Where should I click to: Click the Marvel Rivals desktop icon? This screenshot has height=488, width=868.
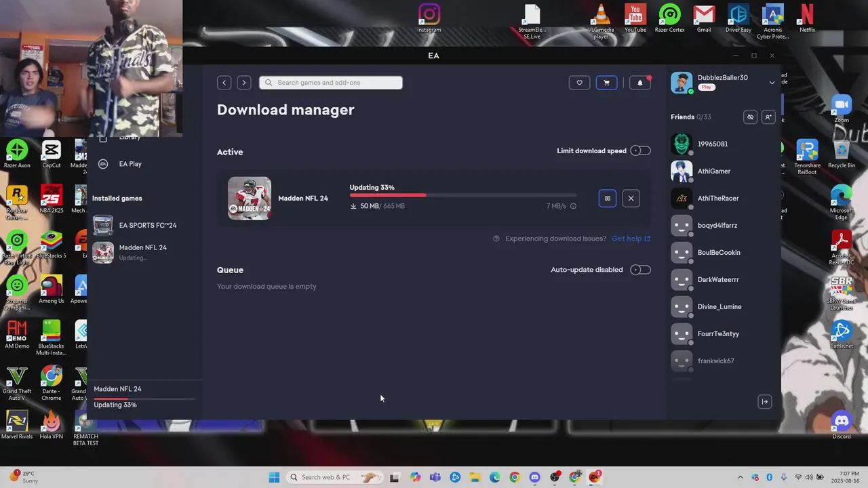coord(17,425)
